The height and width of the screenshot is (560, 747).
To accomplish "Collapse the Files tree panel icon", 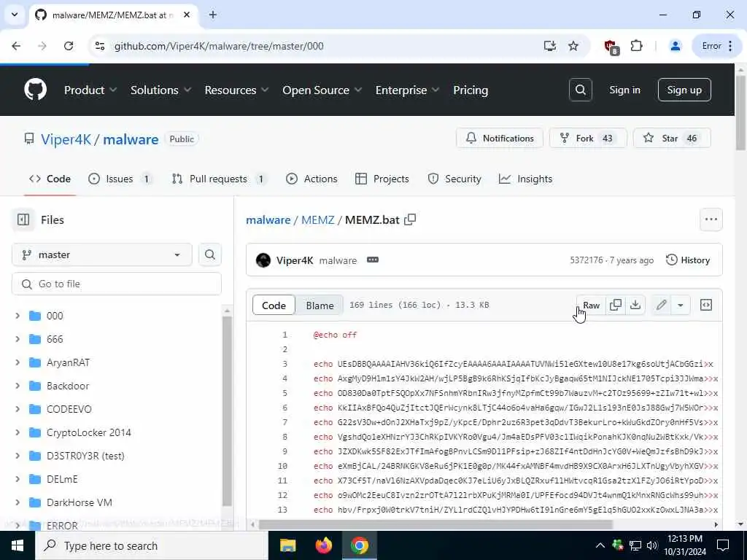I will tap(23, 219).
